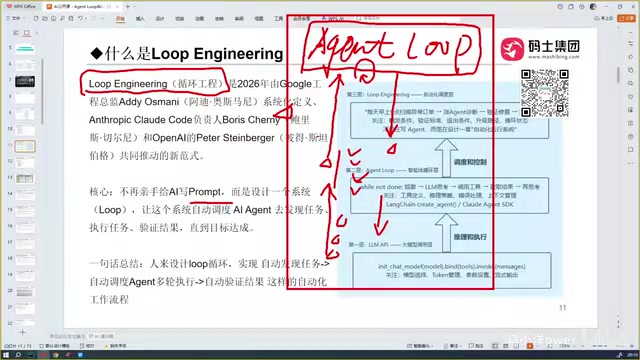Select slide 20 thumbnail
640x360 pixels.
pos(25,292)
